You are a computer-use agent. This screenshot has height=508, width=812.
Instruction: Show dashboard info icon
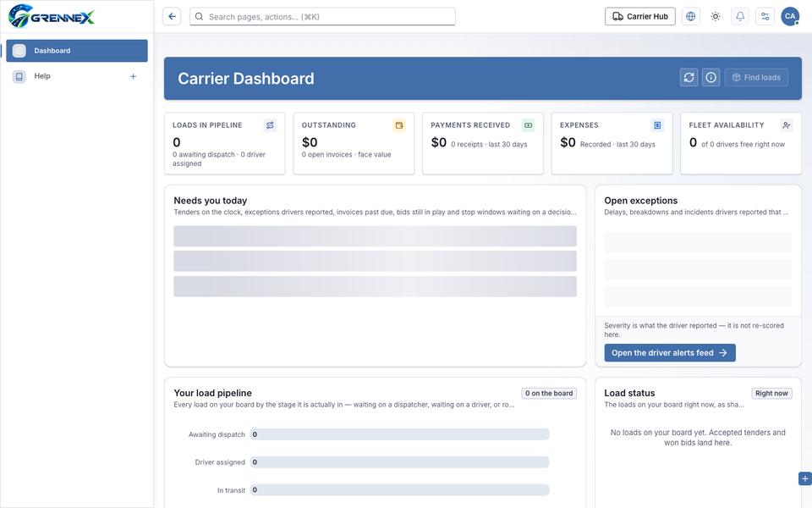click(711, 78)
